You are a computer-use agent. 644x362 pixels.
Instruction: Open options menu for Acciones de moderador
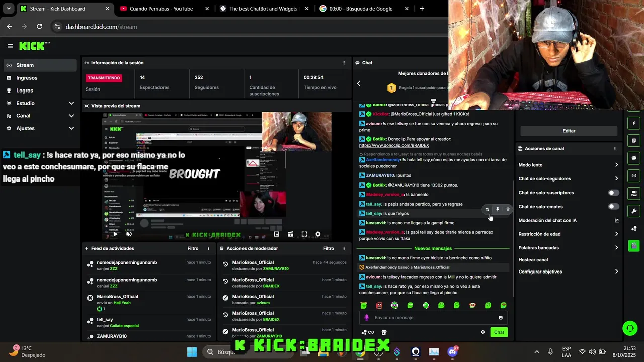344,248
